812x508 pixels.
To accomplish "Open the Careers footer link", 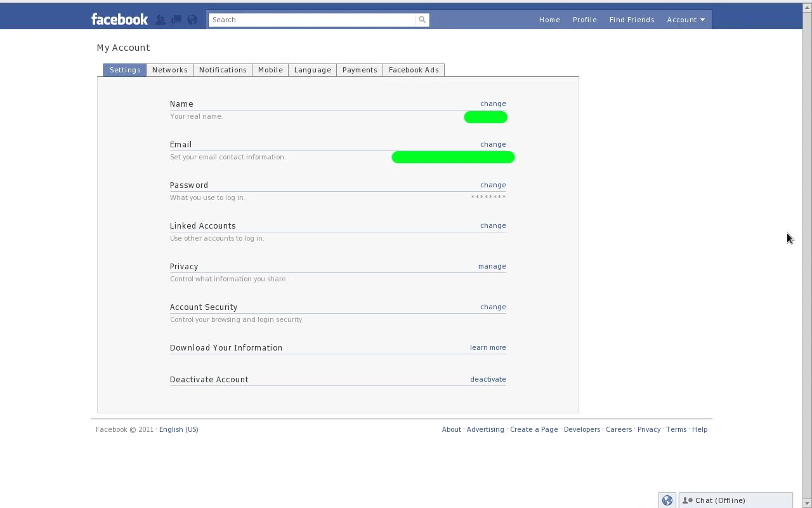I will pyautogui.click(x=619, y=429).
